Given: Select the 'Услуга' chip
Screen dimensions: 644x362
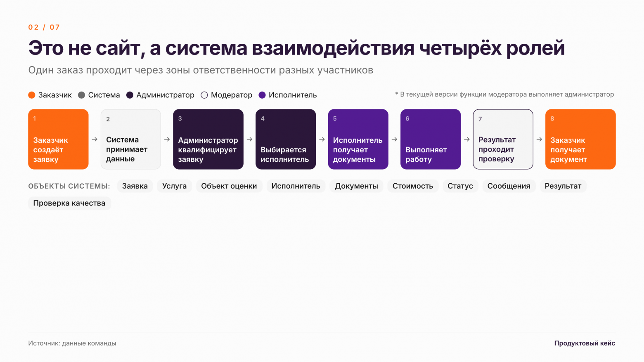Looking at the screenshot, I should (x=175, y=186).
